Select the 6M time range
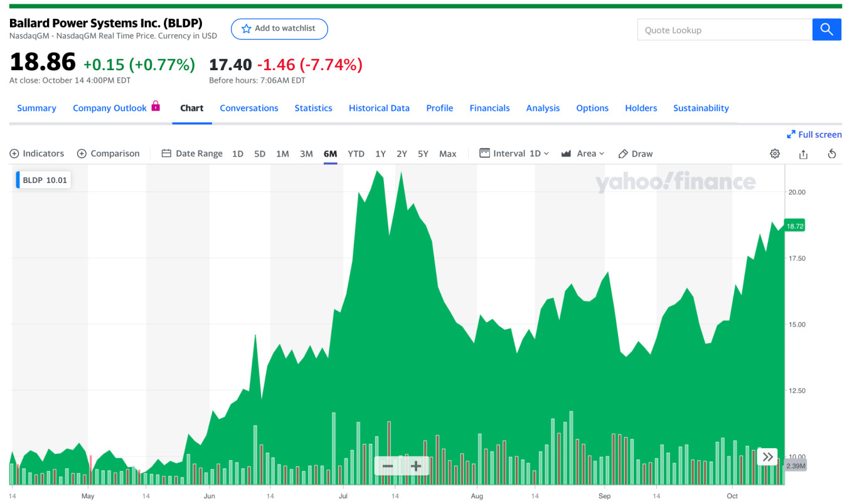The width and height of the screenshot is (847, 504). (331, 154)
